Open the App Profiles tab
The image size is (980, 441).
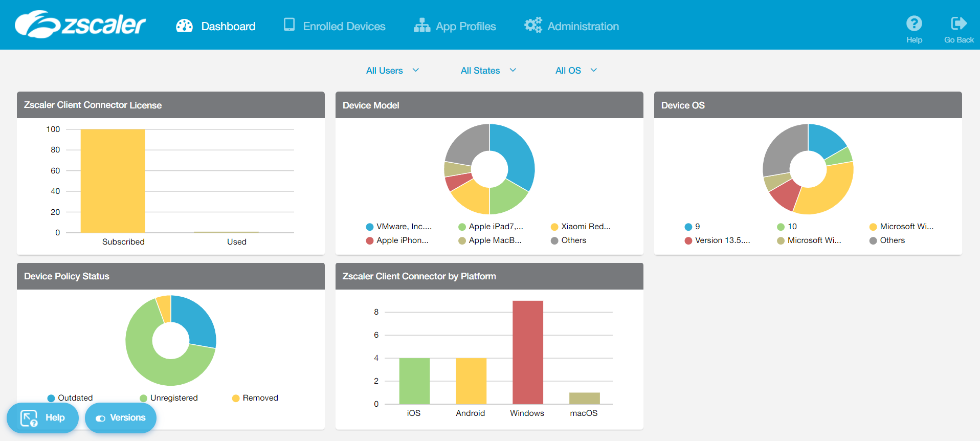(455, 26)
